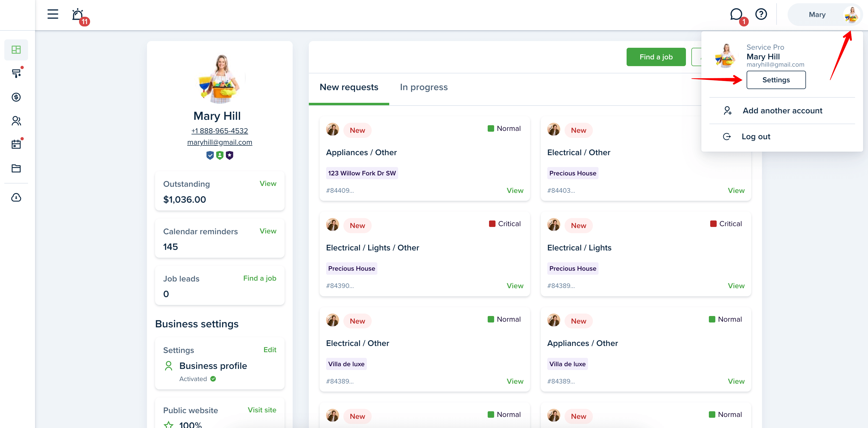Click the green Activated checkmark icon
The width and height of the screenshot is (868, 428).
click(x=213, y=379)
